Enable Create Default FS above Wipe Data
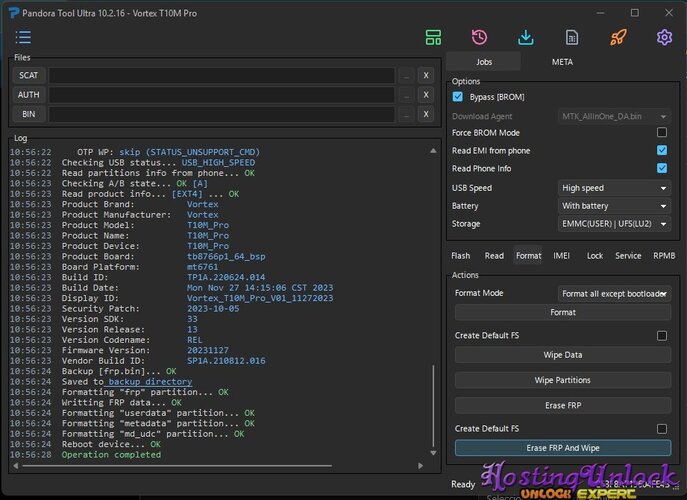Viewport: 687px width, 500px height. (662, 336)
